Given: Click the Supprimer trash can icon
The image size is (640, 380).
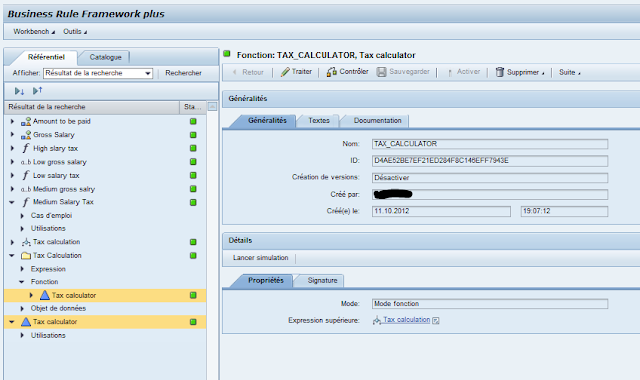Looking at the screenshot, I should (500, 72).
